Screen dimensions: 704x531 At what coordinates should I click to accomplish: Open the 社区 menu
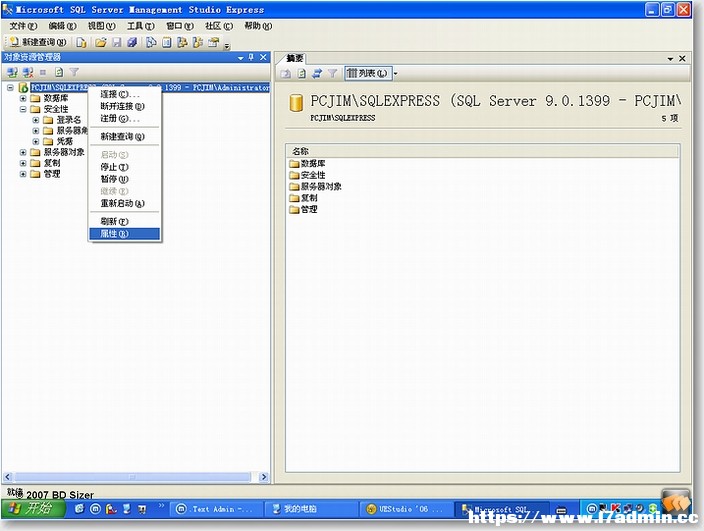(219, 26)
